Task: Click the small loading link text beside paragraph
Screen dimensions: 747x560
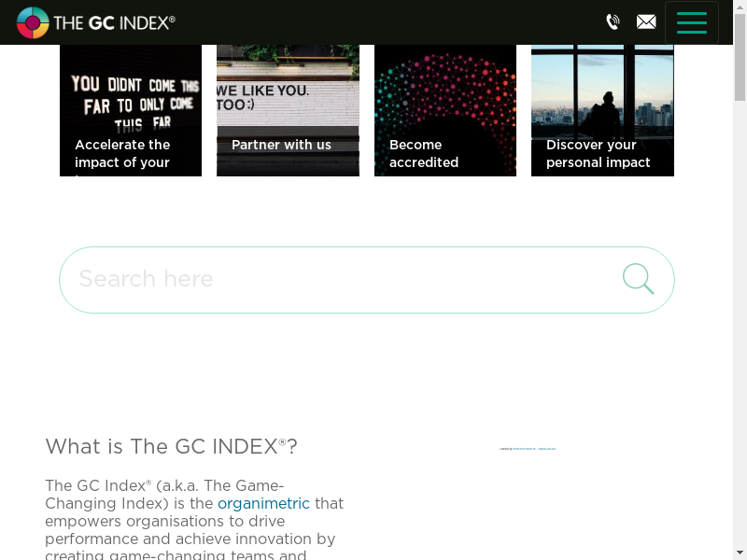Action: pyautogui.click(x=528, y=449)
